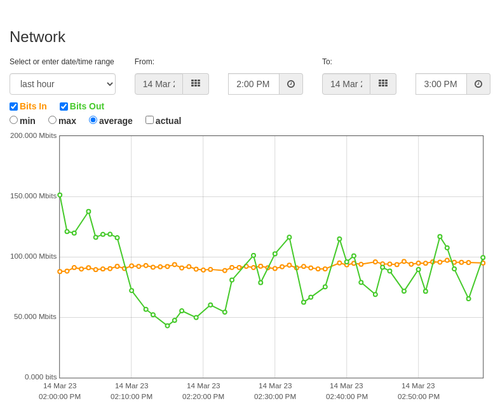The width and height of the screenshot is (500, 403).
Task: Click the '02:50:00 PM' time axis label
Action: pos(419,397)
